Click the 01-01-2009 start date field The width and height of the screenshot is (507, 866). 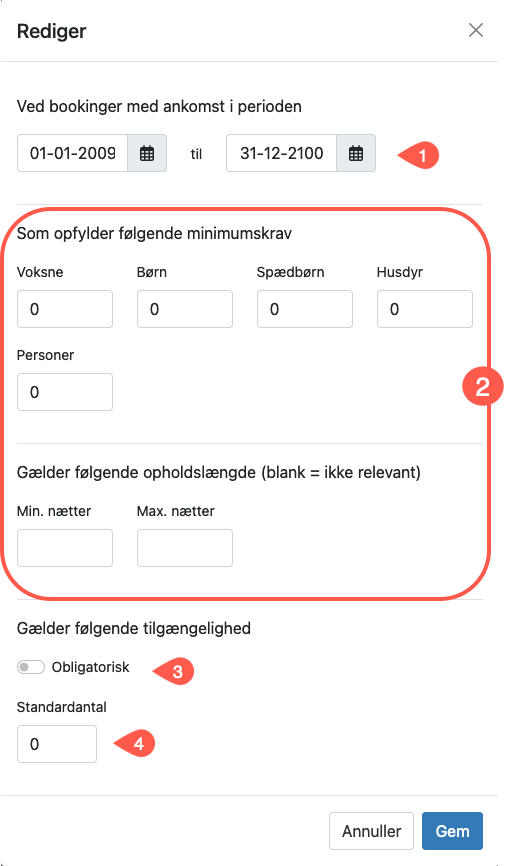(72, 153)
